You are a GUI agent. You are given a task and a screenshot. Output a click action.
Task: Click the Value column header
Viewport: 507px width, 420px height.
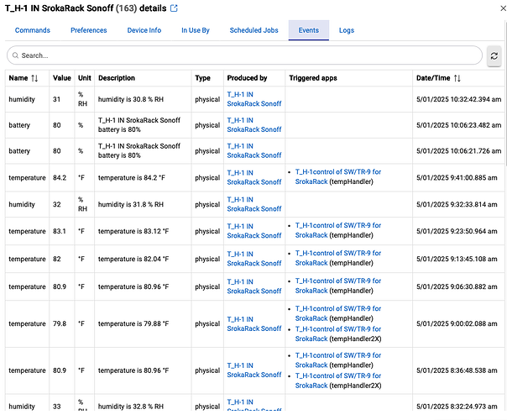click(x=62, y=78)
